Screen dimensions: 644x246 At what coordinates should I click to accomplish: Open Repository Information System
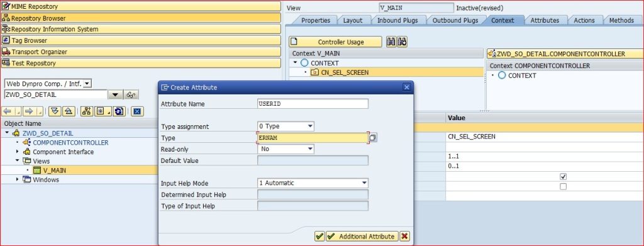tap(141, 29)
